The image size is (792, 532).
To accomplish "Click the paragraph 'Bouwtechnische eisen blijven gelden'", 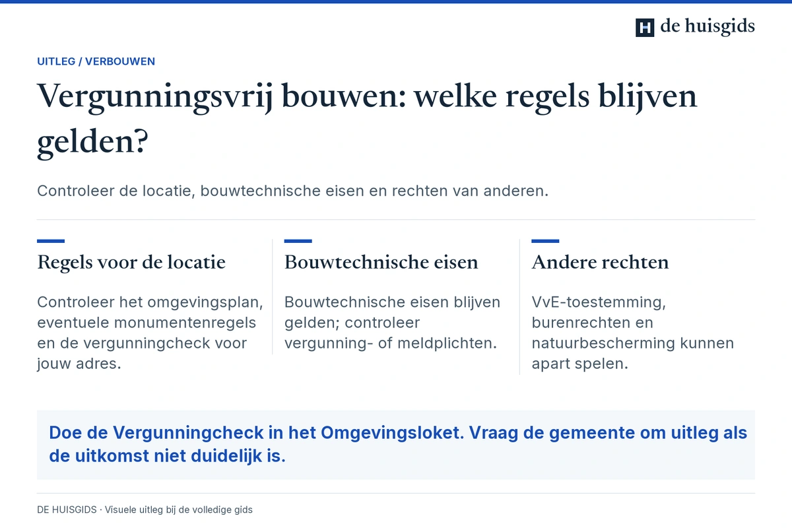I will pos(393,323).
